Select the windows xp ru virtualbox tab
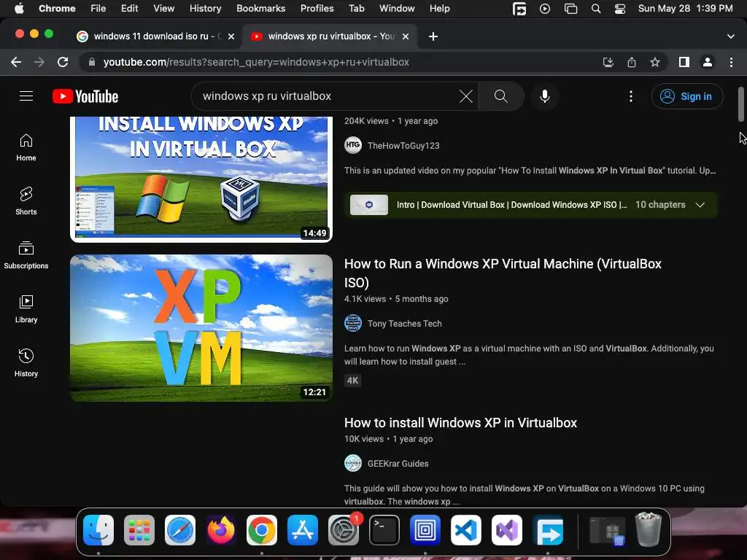This screenshot has height=560, width=747. click(330, 36)
